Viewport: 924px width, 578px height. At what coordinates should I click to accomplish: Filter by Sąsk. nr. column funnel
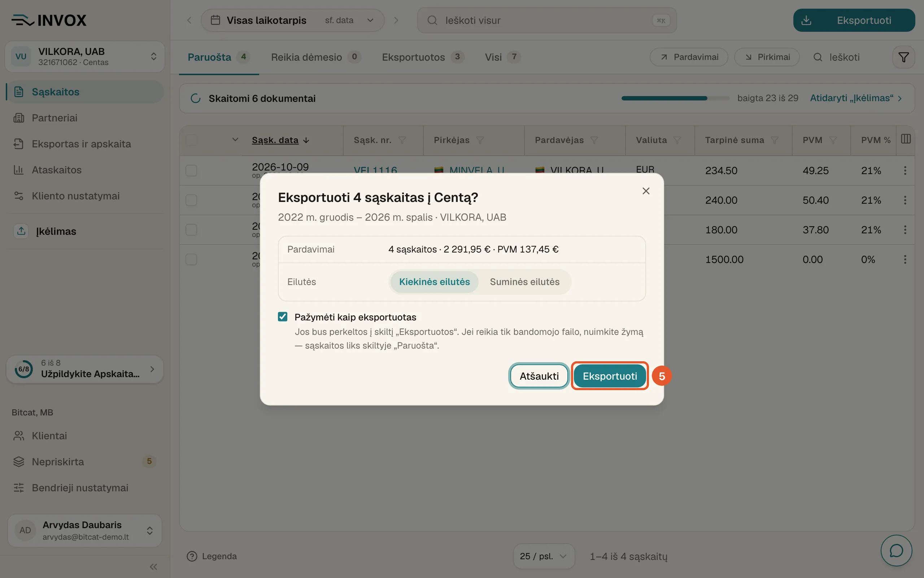click(402, 140)
